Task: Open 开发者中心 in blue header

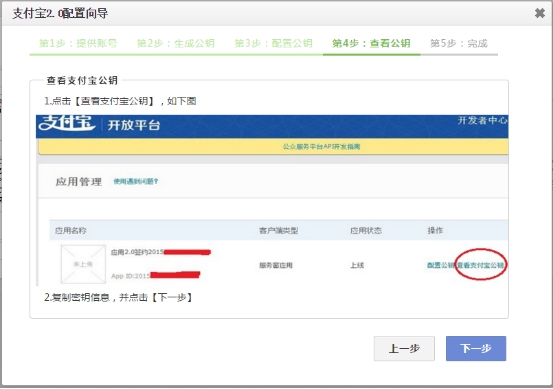Action: point(482,121)
